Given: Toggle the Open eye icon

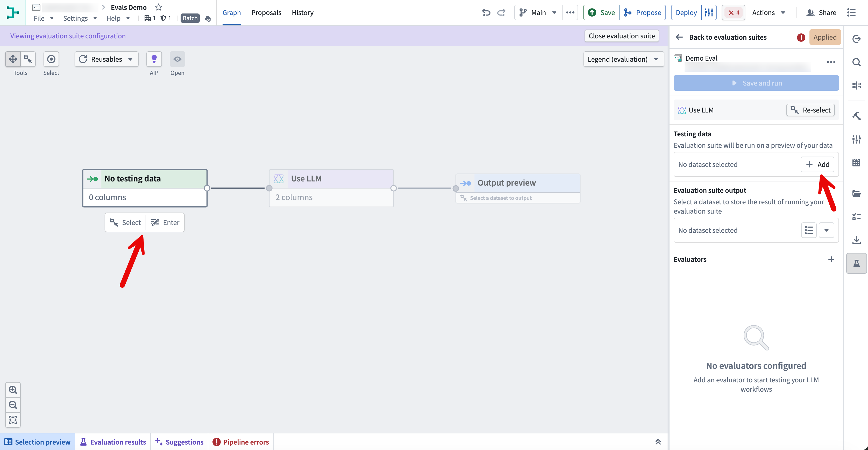Looking at the screenshot, I should tap(177, 59).
